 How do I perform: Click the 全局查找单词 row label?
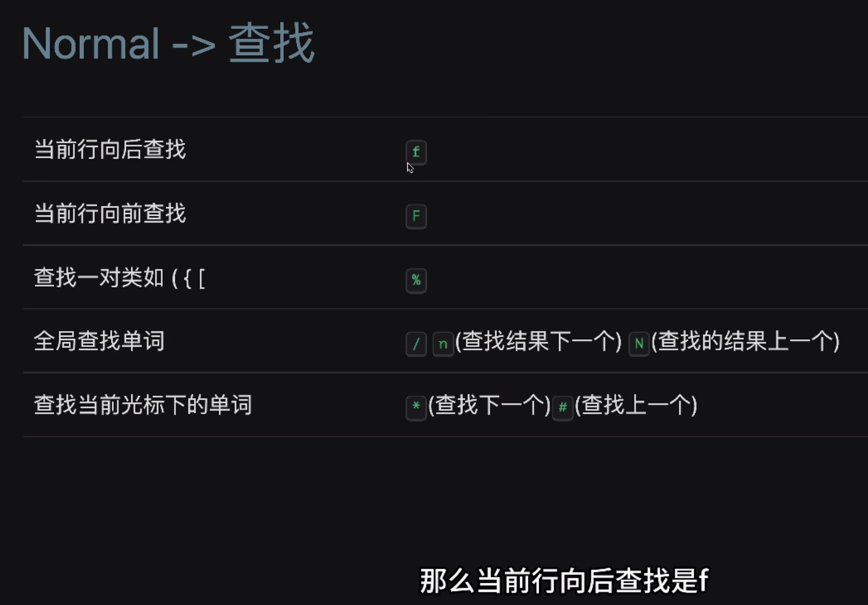click(99, 341)
